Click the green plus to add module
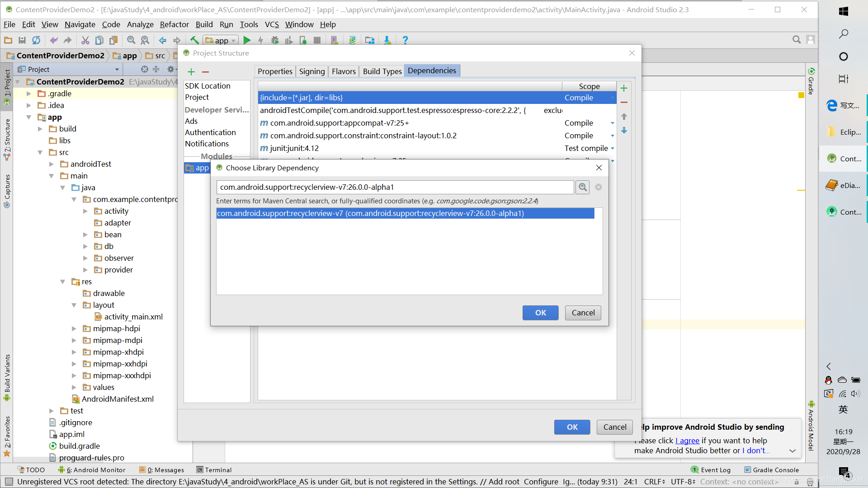 pos(191,72)
